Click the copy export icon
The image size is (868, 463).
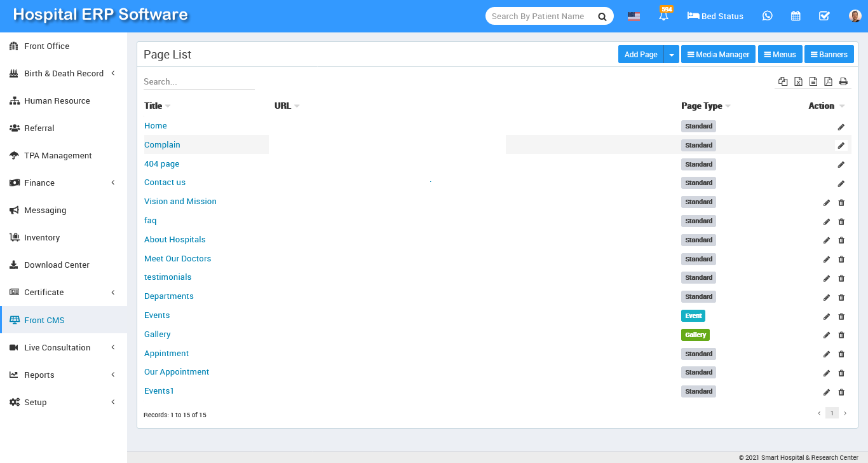pos(783,81)
